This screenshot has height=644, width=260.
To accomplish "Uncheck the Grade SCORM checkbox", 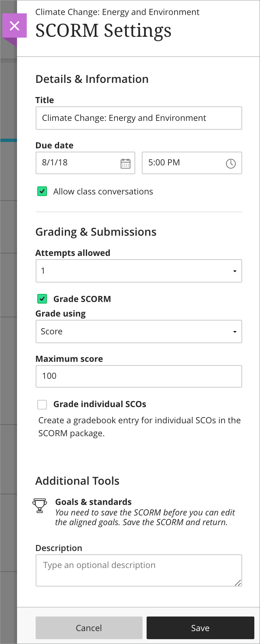I will tap(42, 299).
